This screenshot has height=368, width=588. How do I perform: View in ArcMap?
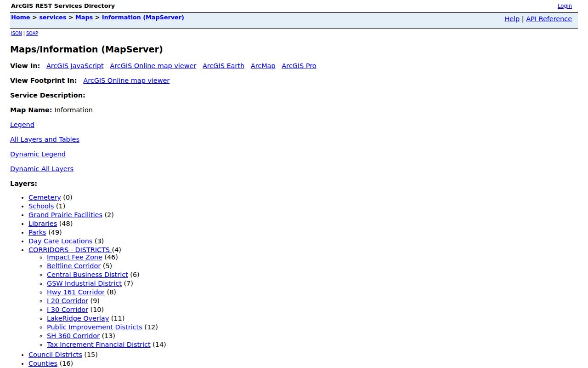coord(263,66)
